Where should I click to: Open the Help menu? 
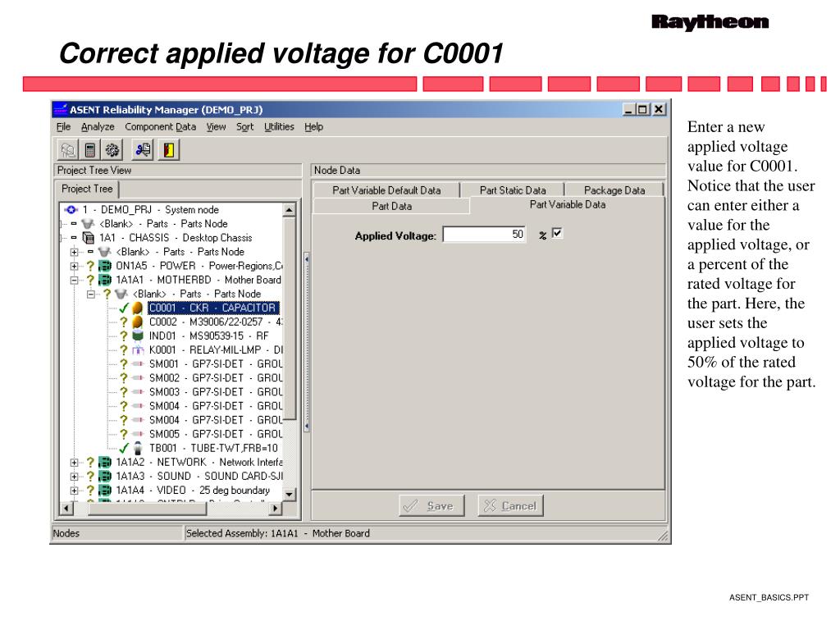click(314, 127)
